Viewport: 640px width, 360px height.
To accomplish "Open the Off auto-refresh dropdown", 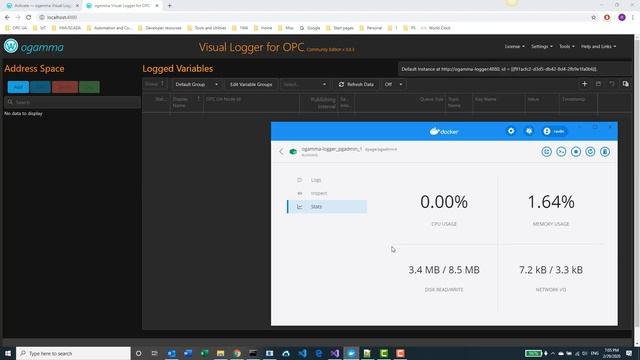I will click(393, 84).
